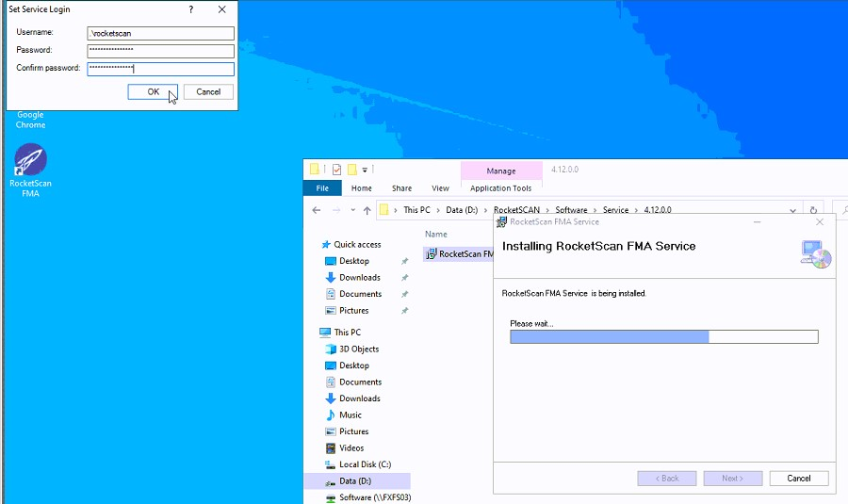Expand the address bar history dropdown
848x504 pixels.
[x=792, y=210]
